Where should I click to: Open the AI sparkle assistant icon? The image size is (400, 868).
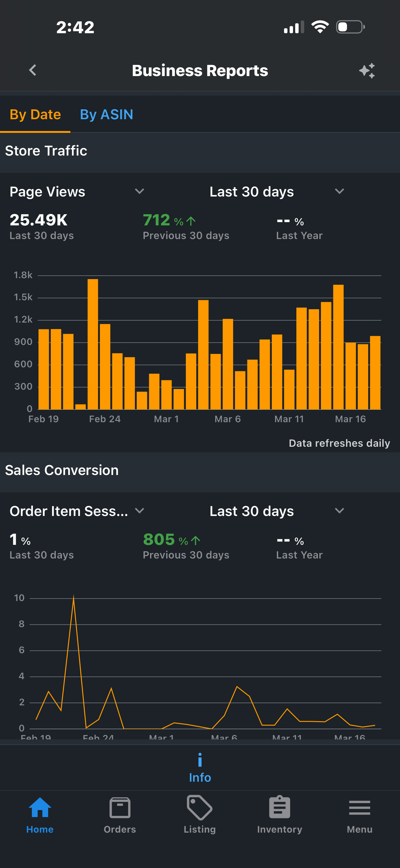[367, 70]
